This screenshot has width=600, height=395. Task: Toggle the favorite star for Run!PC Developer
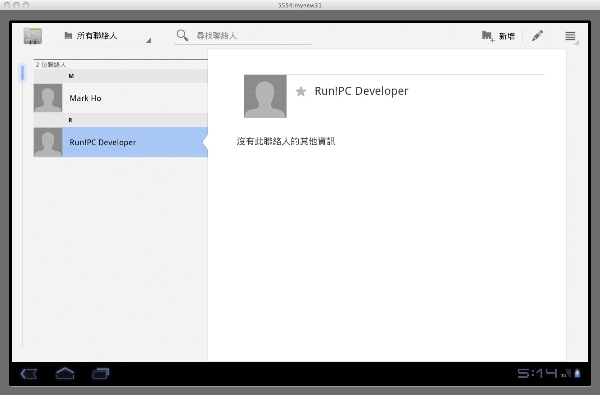pyautogui.click(x=301, y=91)
